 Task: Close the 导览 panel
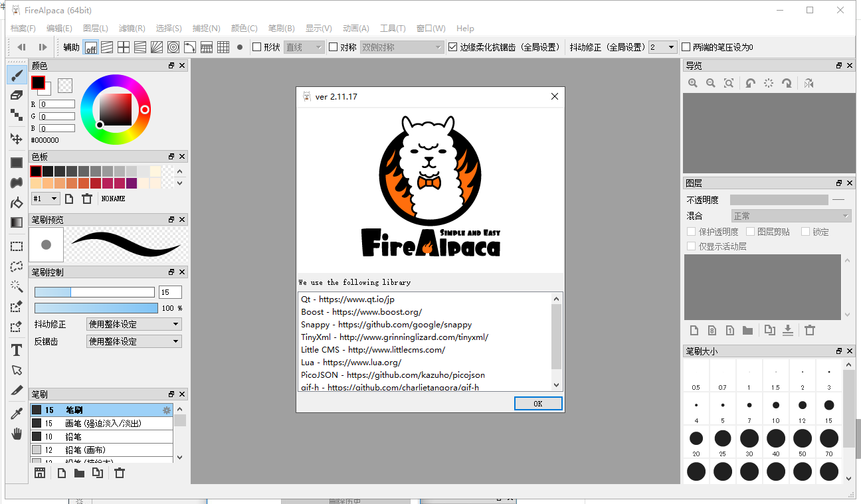coord(850,65)
